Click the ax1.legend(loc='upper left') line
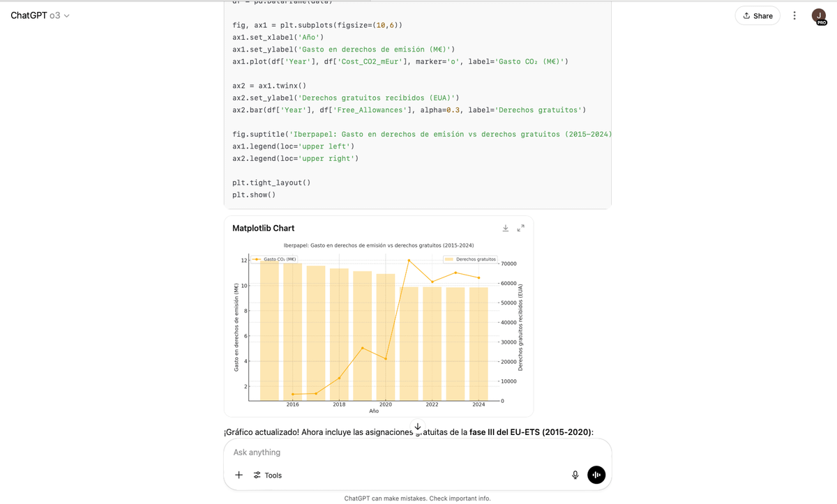The height and width of the screenshot is (504, 837). (x=293, y=146)
